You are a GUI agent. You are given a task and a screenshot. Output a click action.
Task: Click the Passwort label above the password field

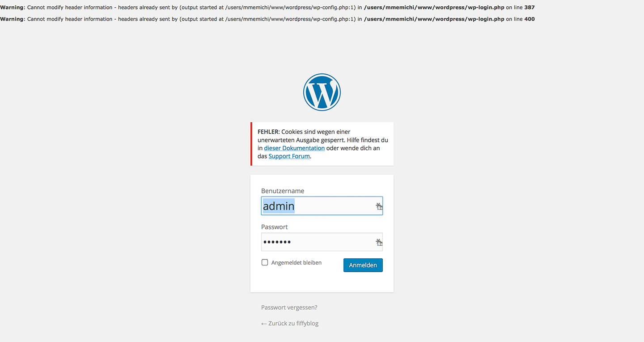[x=274, y=227]
